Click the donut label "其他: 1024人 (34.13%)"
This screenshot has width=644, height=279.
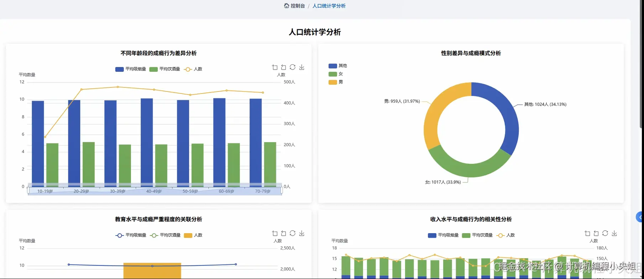pos(545,104)
